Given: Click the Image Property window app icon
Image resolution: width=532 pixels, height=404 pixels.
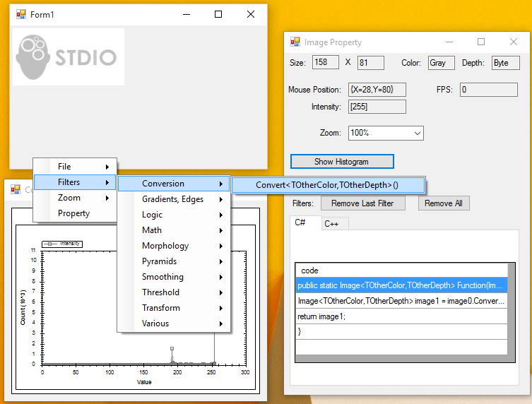Looking at the screenshot, I should coord(295,42).
